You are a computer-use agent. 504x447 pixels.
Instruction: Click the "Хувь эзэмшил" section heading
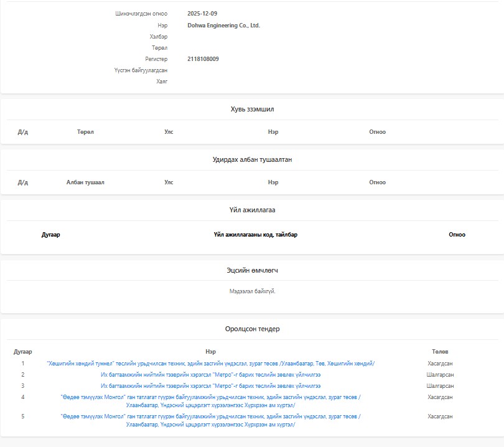pyautogui.click(x=253, y=109)
